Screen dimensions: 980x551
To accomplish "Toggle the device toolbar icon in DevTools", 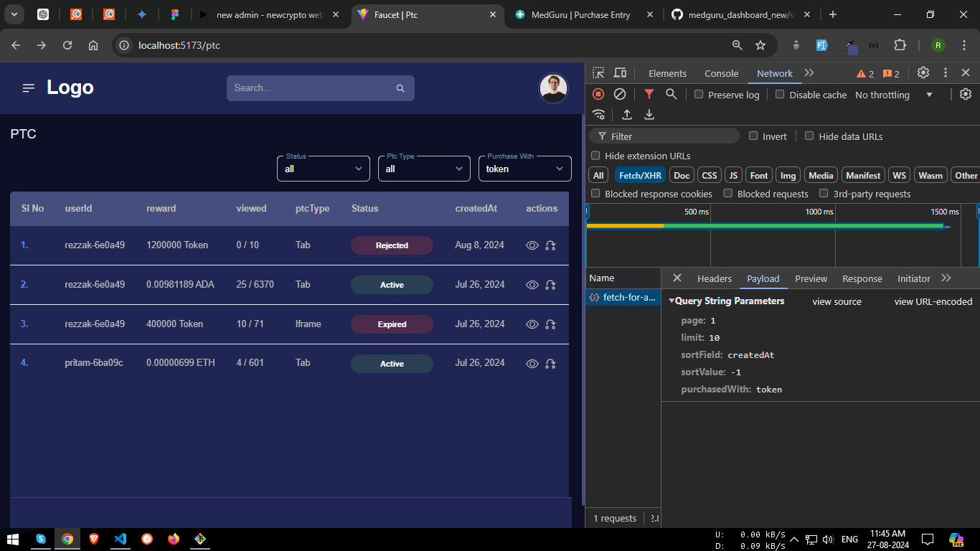I will coord(620,73).
